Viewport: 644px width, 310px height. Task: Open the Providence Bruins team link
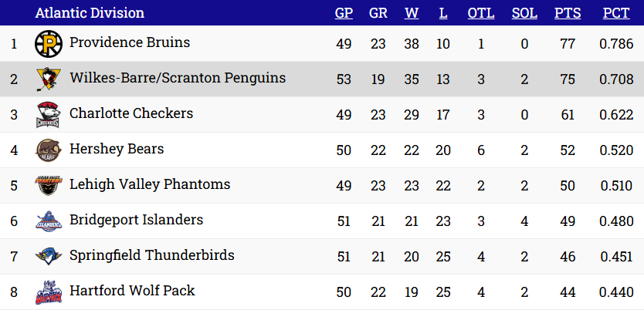[x=130, y=42]
